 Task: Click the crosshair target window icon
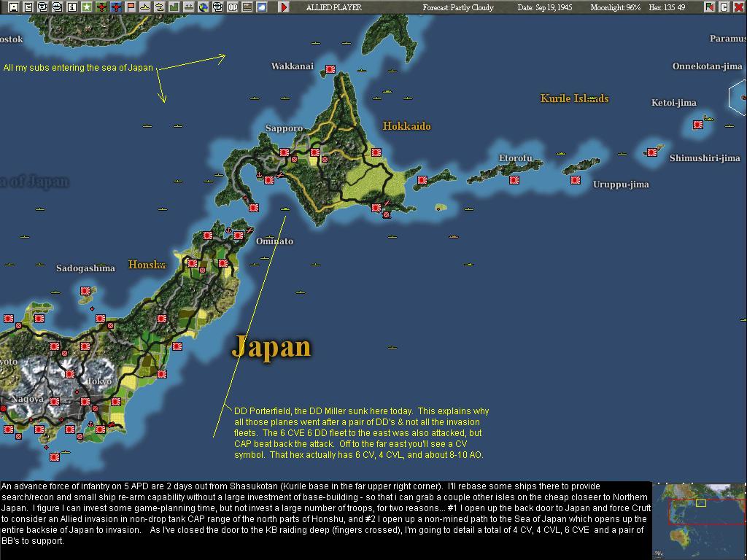click(x=218, y=7)
